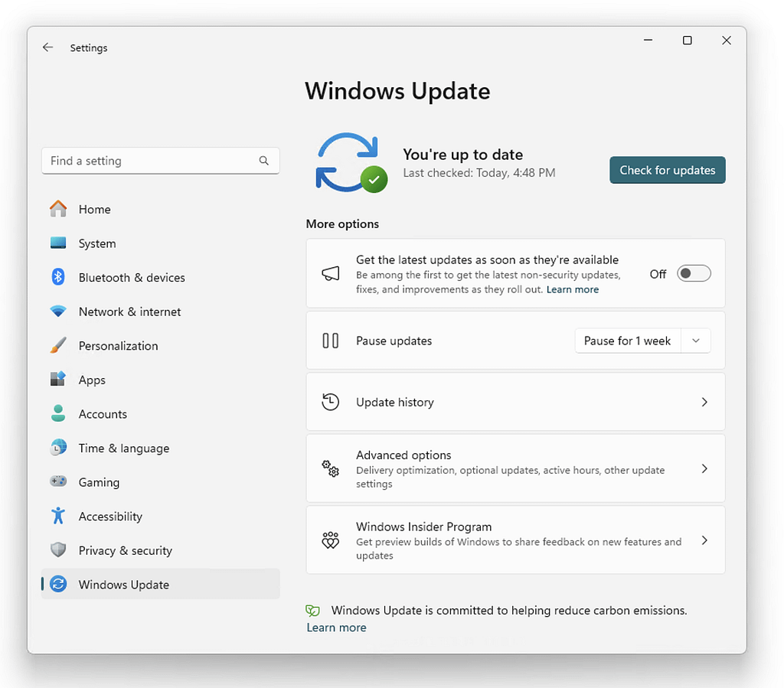
Task: Enable early non-security updates with the switch
Action: [x=694, y=273]
